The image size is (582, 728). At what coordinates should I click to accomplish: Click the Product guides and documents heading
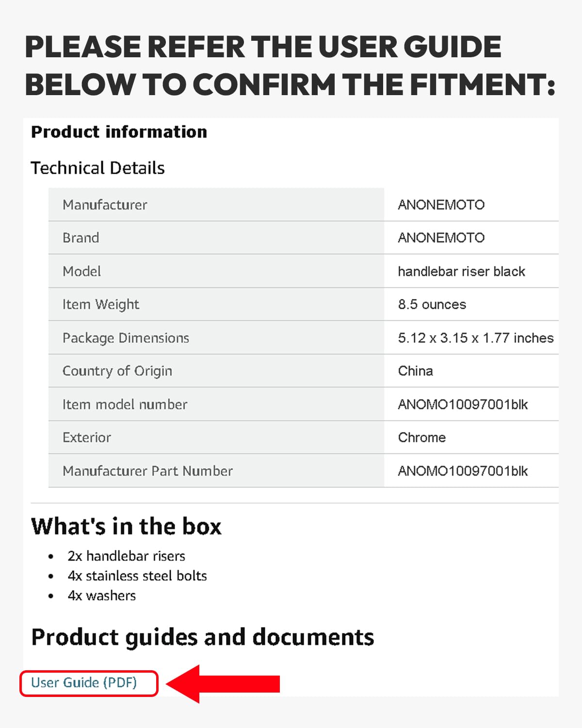[202, 637]
